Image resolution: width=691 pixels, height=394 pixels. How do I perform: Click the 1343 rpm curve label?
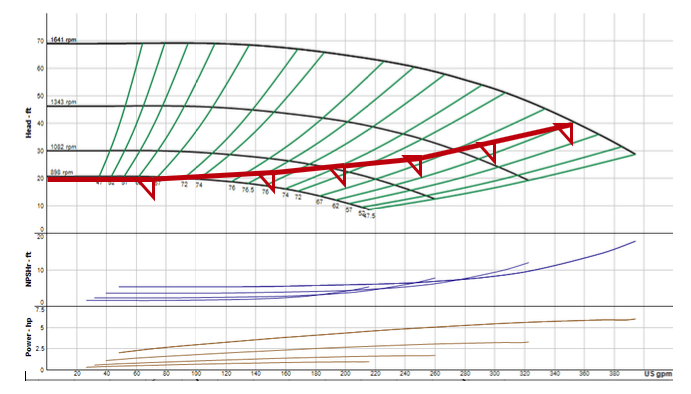pos(63,102)
